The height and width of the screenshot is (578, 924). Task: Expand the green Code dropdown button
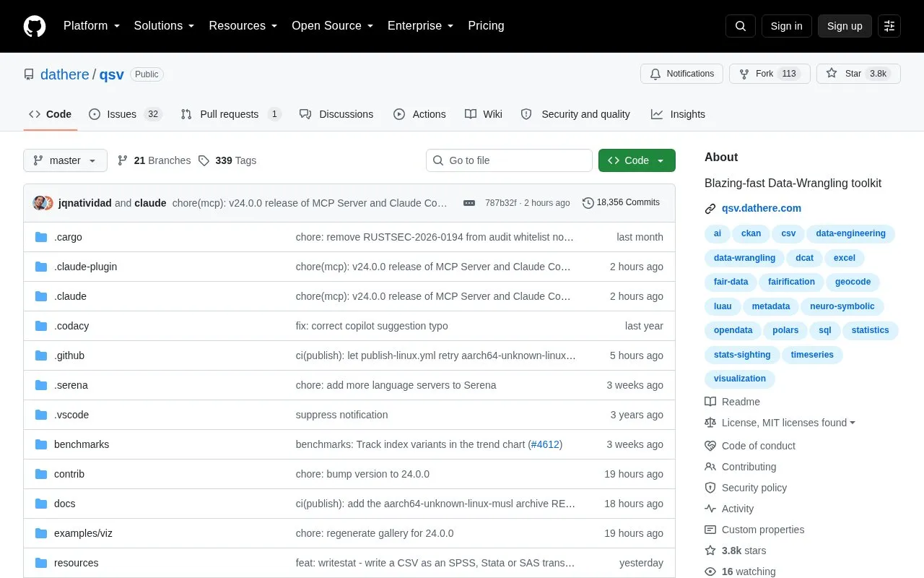637,160
